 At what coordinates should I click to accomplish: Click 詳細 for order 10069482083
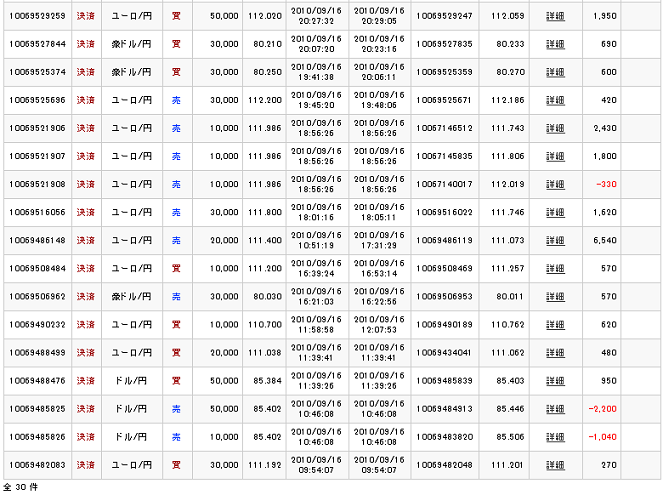click(x=555, y=464)
